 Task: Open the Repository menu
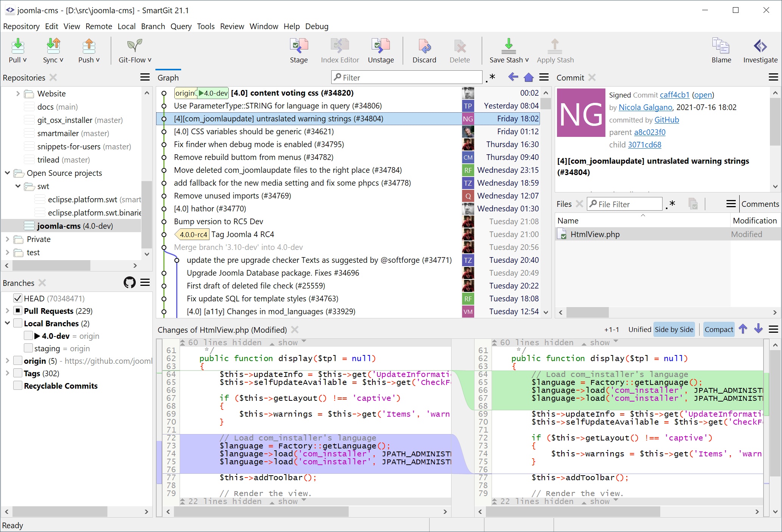21,26
